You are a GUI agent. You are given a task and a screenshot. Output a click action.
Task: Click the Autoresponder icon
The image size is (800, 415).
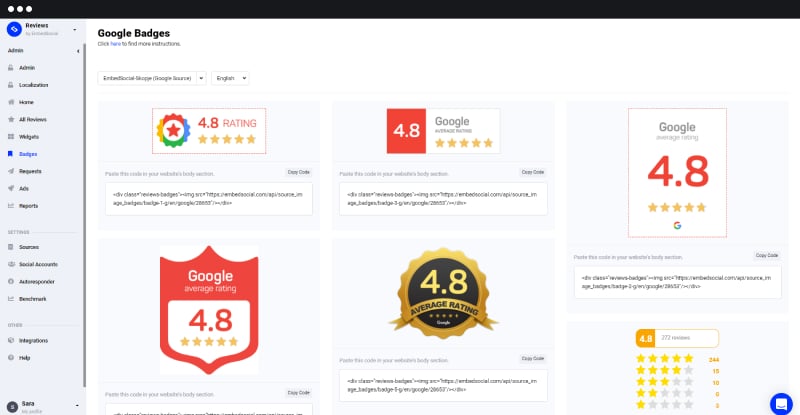[11, 281]
